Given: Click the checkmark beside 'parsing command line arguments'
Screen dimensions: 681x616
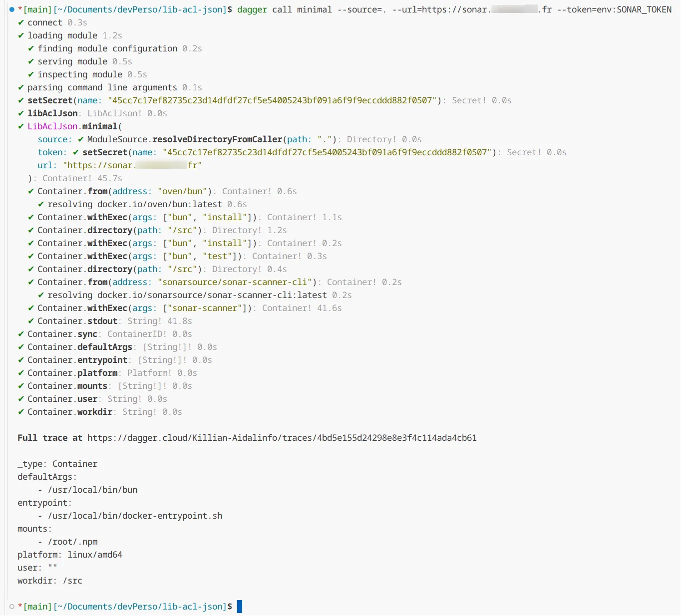Looking at the screenshot, I should coord(21,87).
